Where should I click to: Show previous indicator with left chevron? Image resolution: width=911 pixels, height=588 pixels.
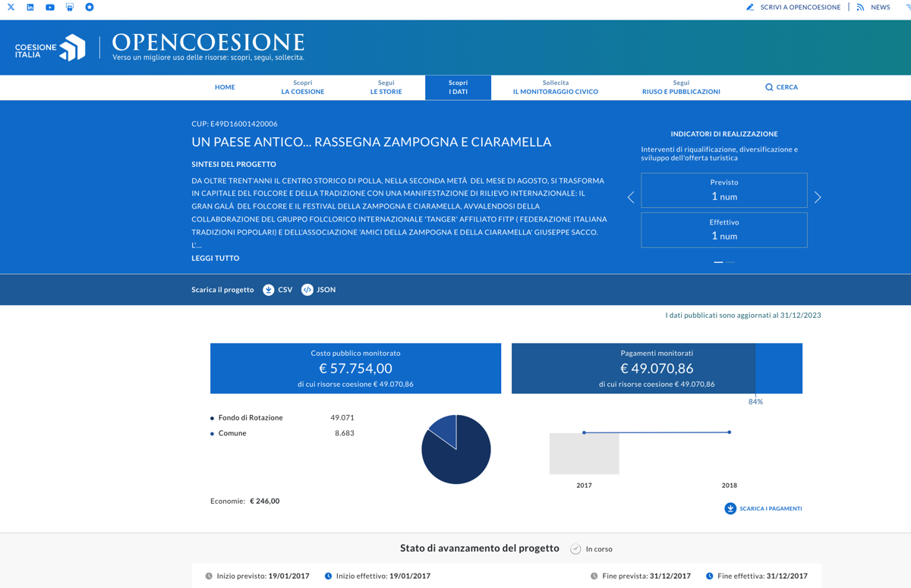point(631,197)
